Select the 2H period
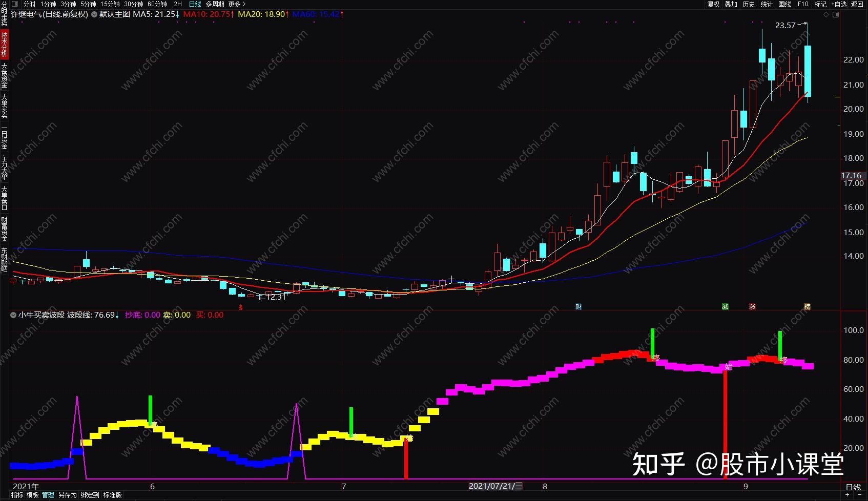The image size is (868, 501). [x=178, y=4]
